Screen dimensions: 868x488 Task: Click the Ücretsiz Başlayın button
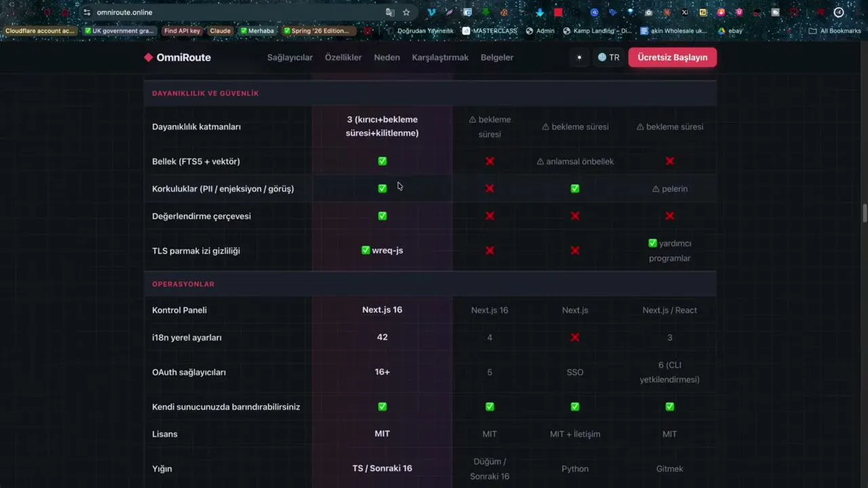672,58
